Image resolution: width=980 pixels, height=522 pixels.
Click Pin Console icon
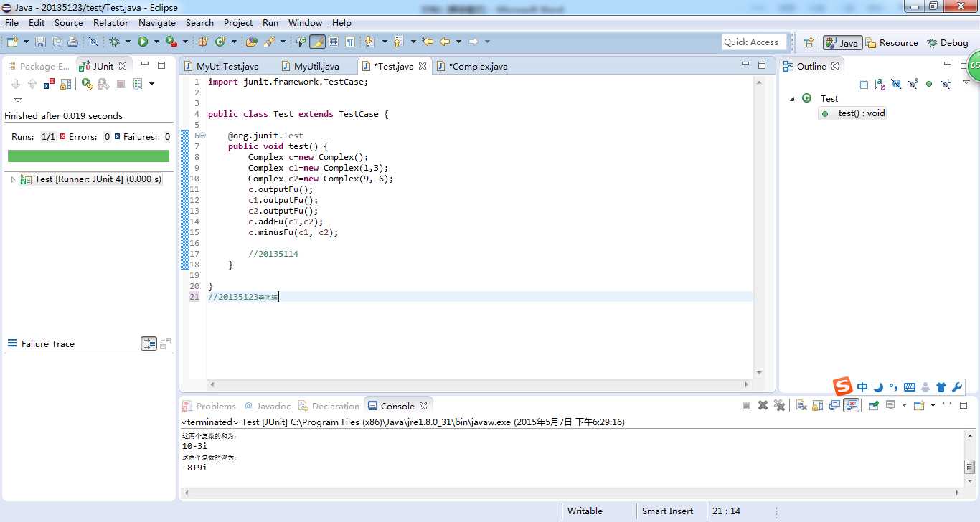pos(873,405)
